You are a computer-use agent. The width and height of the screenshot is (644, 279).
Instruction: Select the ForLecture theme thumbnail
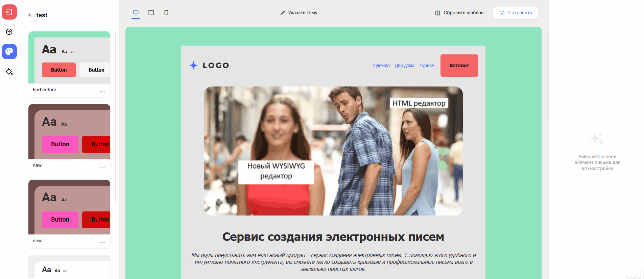click(x=69, y=57)
